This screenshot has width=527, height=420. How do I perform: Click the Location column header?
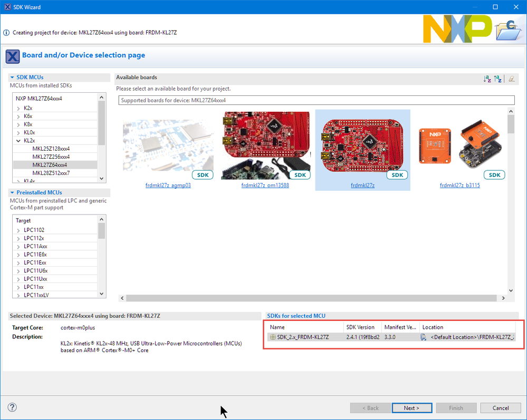pyautogui.click(x=467, y=327)
